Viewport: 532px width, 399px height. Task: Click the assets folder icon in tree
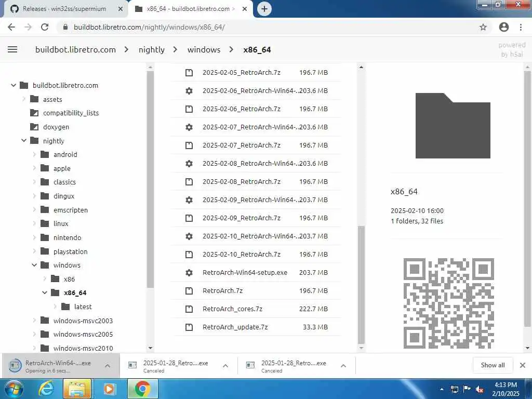34,99
